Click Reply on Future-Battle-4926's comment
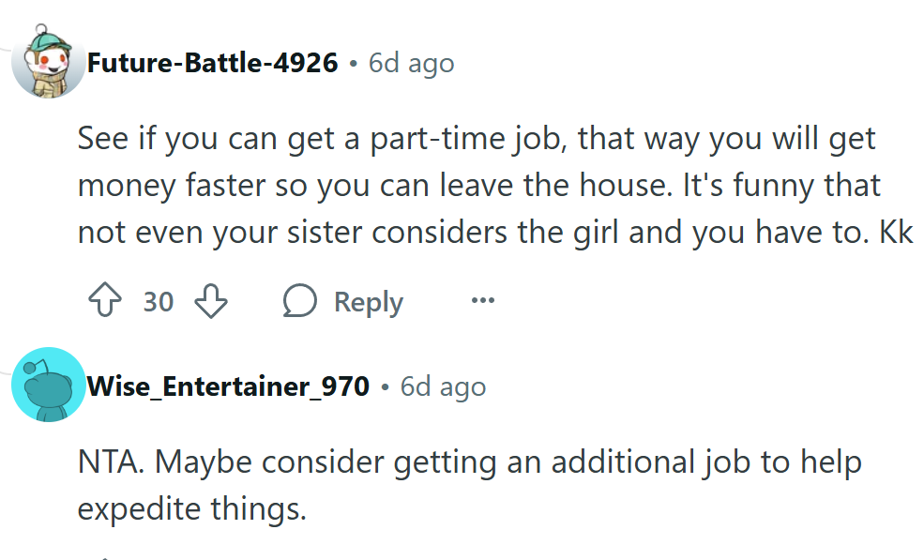The image size is (924, 560). (x=367, y=300)
